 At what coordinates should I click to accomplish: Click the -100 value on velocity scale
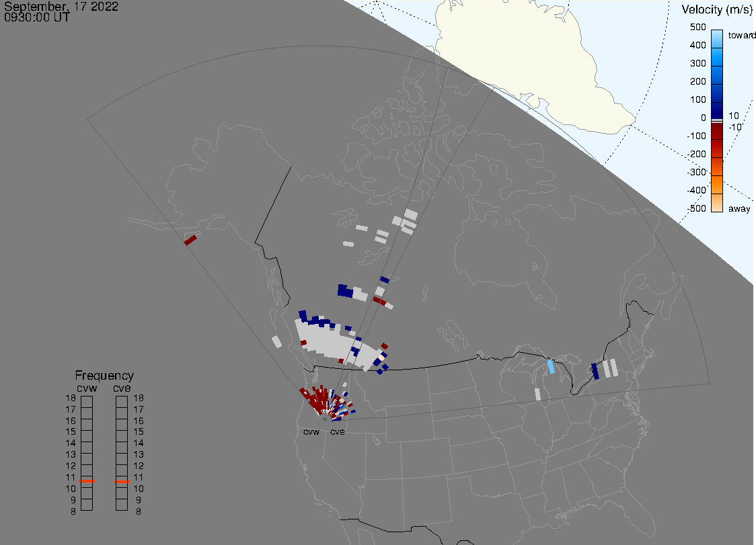[x=697, y=136]
